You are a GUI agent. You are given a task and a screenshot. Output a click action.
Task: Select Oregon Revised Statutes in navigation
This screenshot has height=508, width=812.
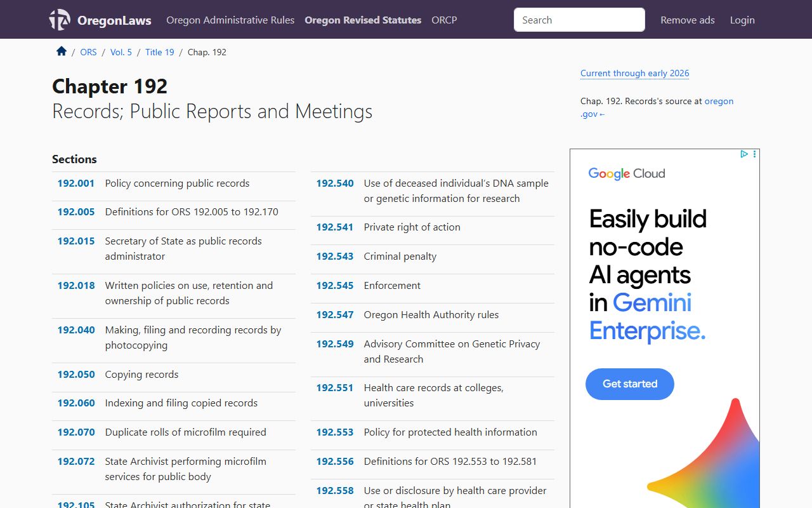pyautogui.click(x=363, y=20)
